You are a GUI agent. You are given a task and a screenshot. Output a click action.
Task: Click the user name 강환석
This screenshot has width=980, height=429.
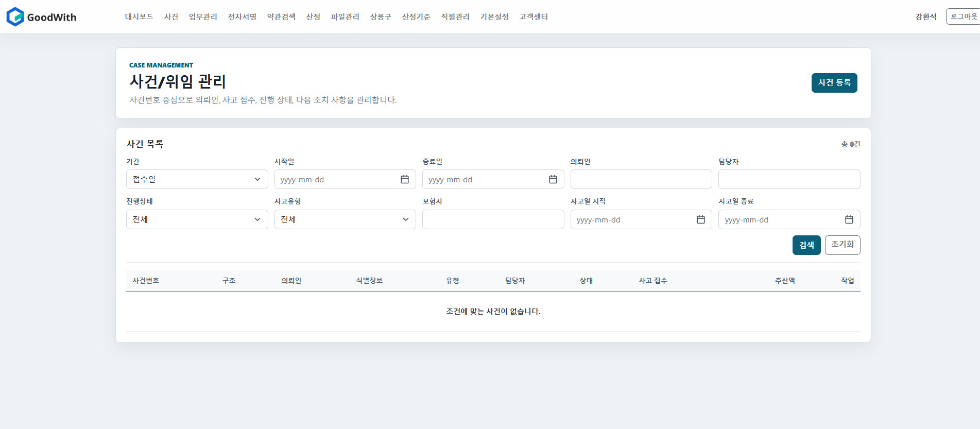point(926,17)
